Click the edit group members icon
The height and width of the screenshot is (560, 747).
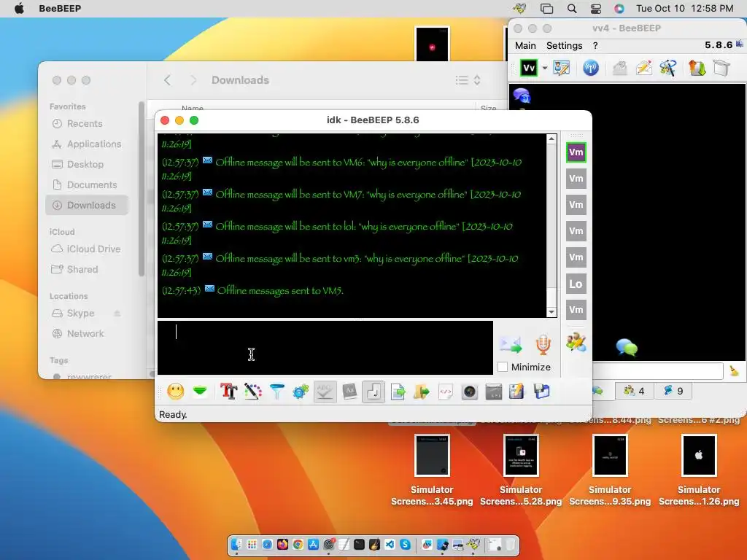576,343
